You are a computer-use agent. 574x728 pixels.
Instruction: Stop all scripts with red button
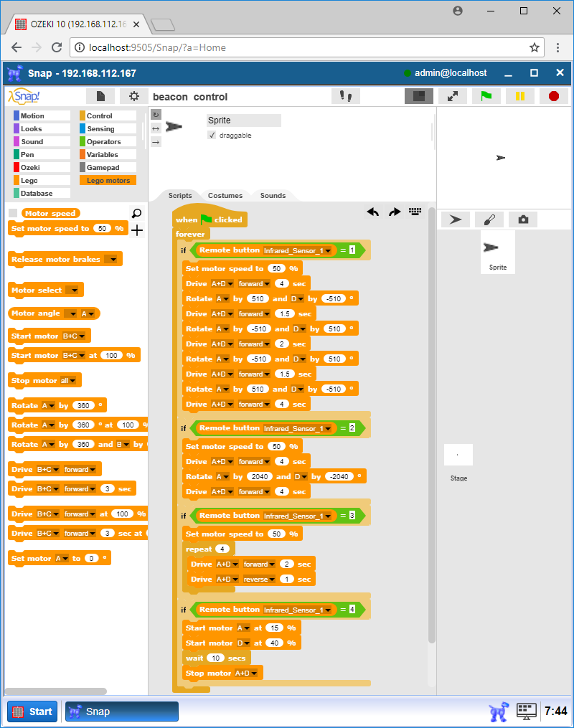554,96
